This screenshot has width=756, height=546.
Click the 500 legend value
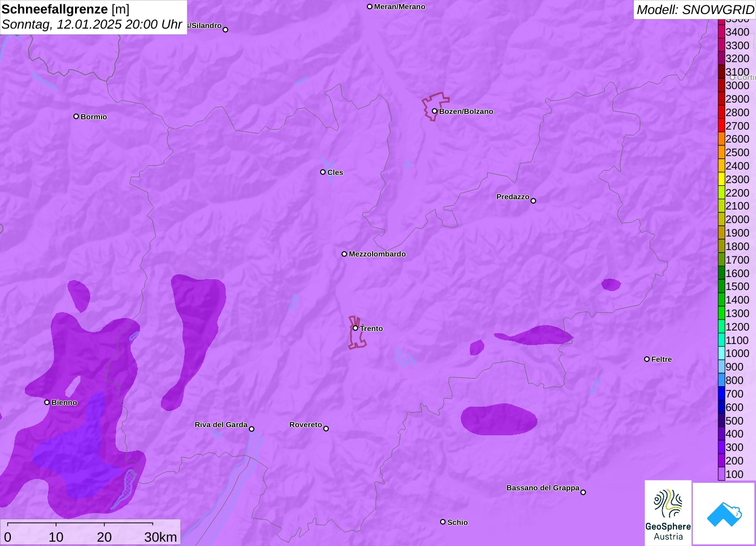pos(734,421)
